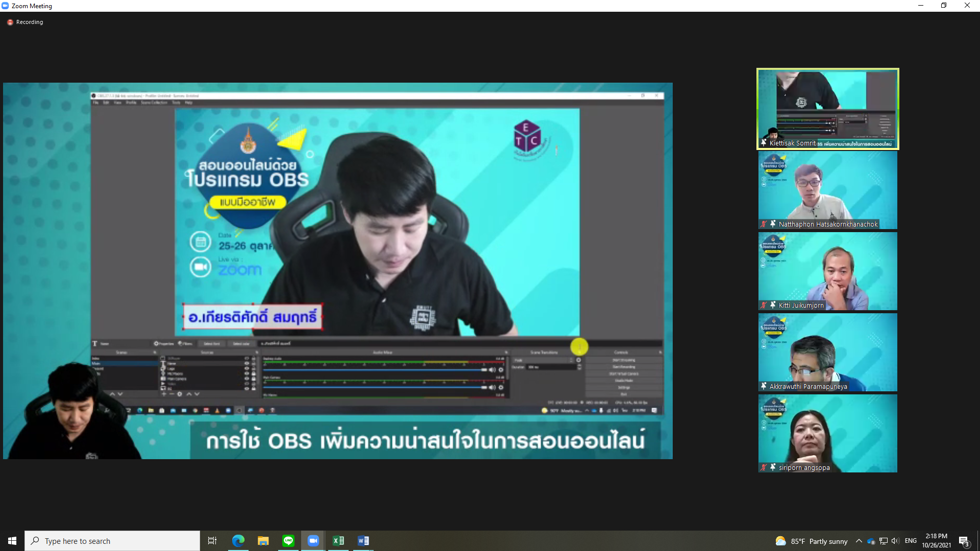Select the Main scene in OBS Scenes list

[125, 363]
